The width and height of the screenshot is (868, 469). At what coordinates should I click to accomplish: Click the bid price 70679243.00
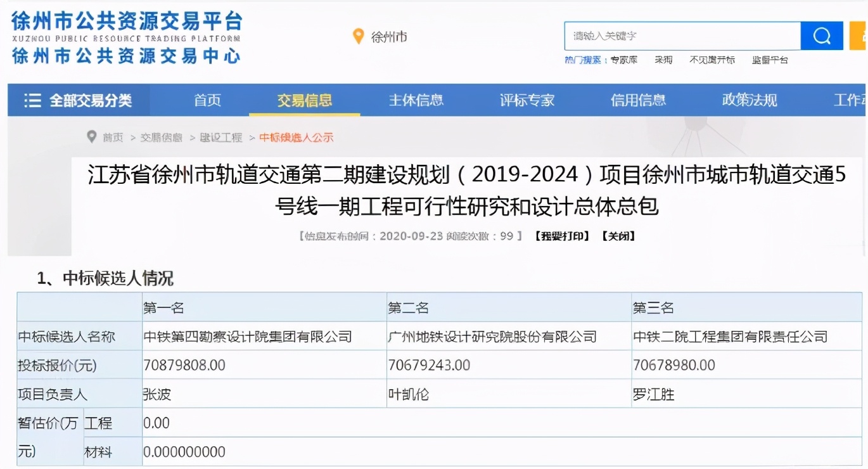pyautogui.click(x=429, y=365)
